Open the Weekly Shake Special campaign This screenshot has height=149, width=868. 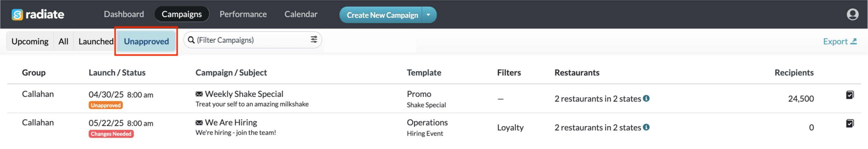[x=244, y=94]
